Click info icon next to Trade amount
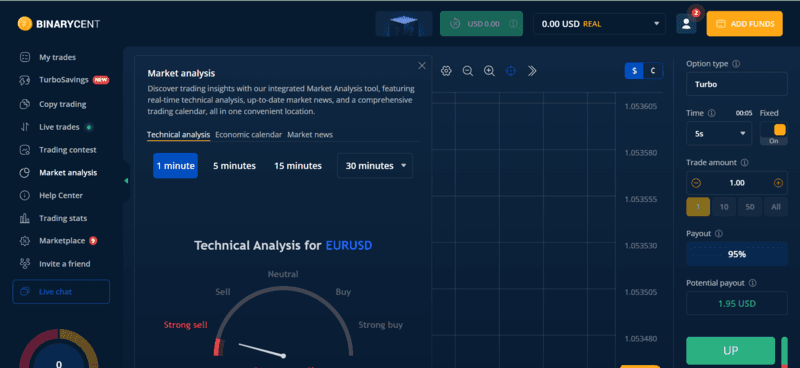The width and height of the screenshot is (800, 368). tap(744, 162)
